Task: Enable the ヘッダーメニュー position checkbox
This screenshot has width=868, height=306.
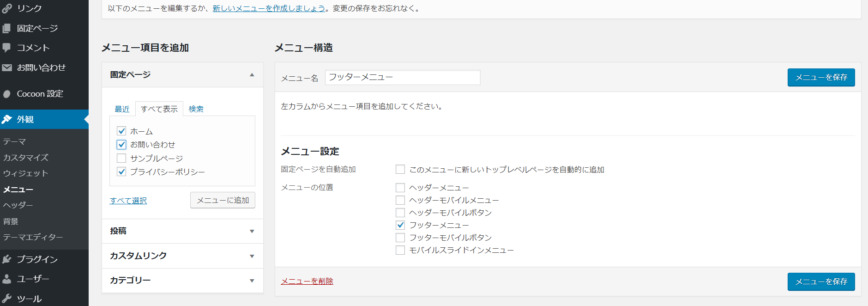Action: pyautogui.click(x=400, y=188)
